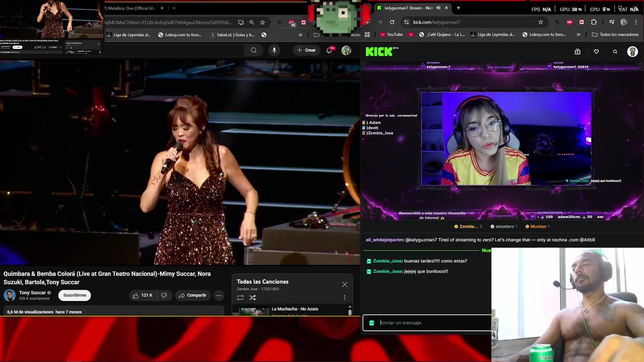
Task: Open Chrome three-dot menu in Kick window
Action: coord(636,22)
